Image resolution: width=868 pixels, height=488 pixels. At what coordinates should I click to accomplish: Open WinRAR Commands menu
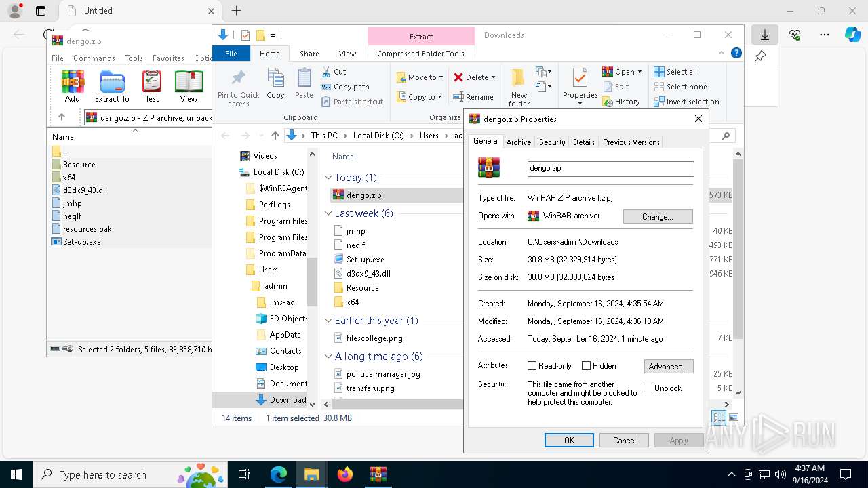pyautogui.click(x=94, y=58)
